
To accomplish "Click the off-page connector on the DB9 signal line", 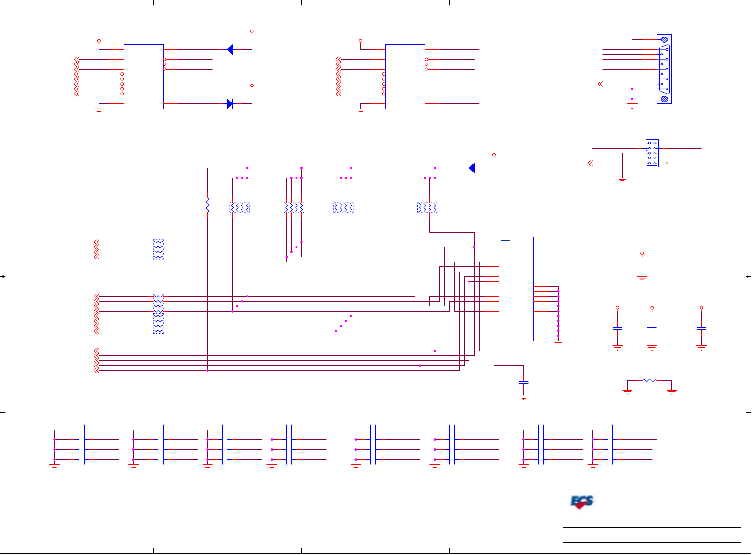I will point(600,84).
